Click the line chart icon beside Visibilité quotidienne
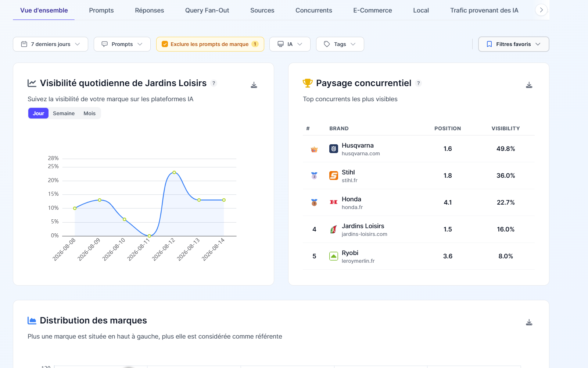This screenshot has width=588, height=368. coord(32,83)
